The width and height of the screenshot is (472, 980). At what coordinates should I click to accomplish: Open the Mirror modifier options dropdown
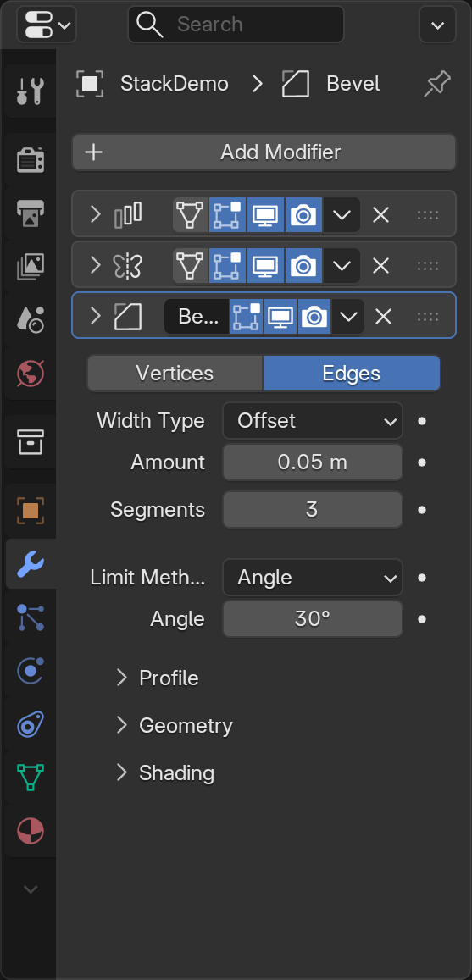(342, 266)
